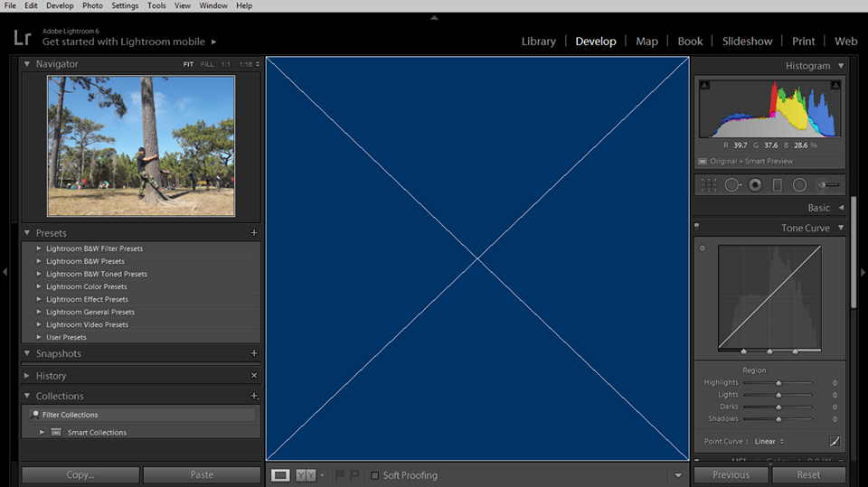Select the Graduated Filter tool
This screenshot has height=487, width=868.
[778, 185]
